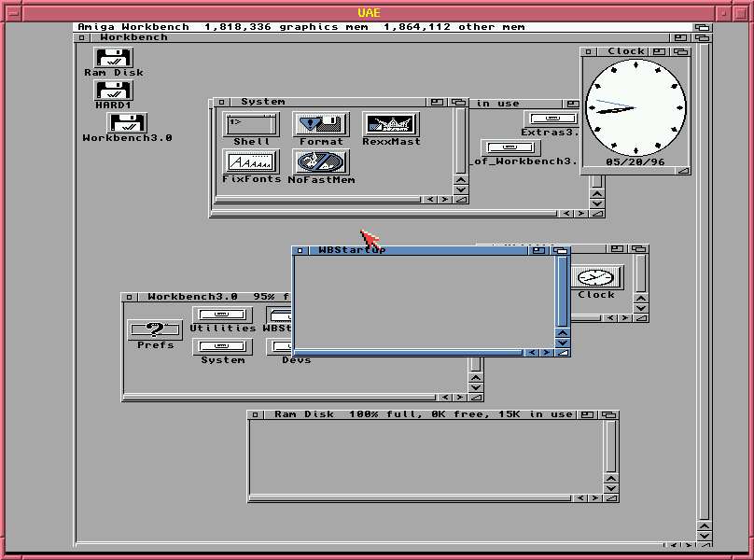Select the Extras3. drawer icon
This screenshot has width=754, height=560.
[552, 119]
